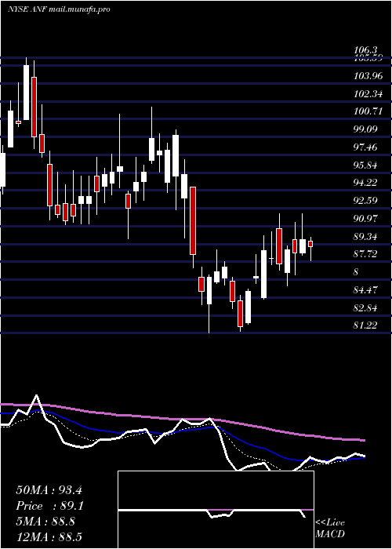Click the <<Live MACD label
Viewport: 392px width, 549px height.
pyautogui.click(x=330, y=528)
